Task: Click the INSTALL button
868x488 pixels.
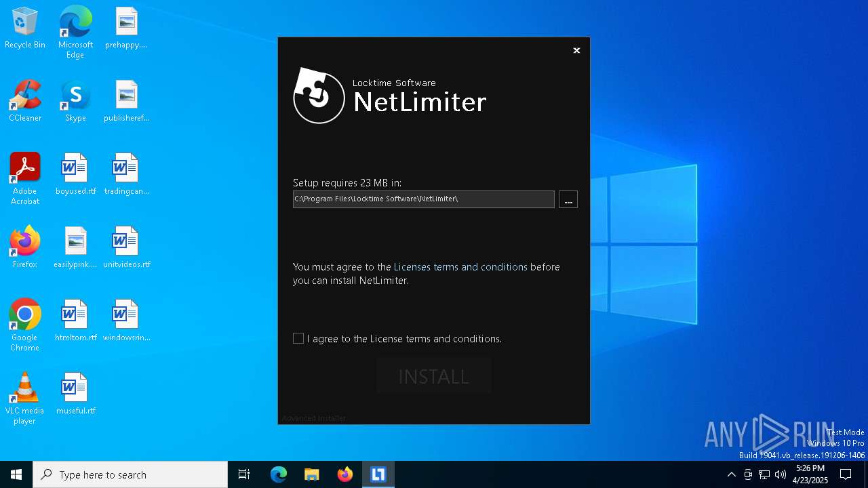Action: point(434,376)
